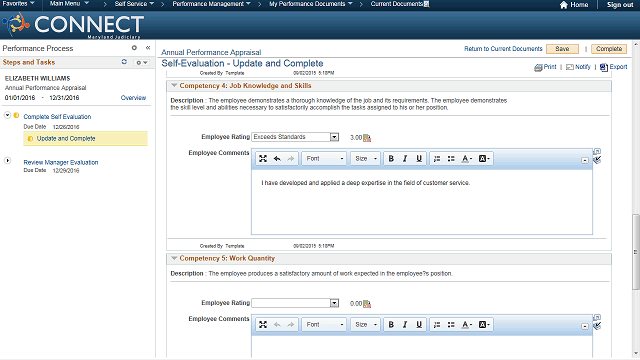640x360 pixels.
Task: Follow the Return to Current Documents link
Action: [503, 49]
